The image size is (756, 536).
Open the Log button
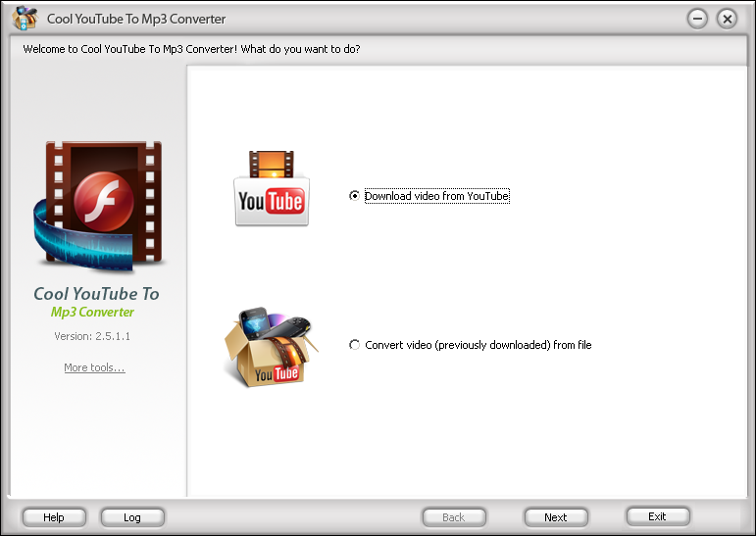(x=132, y=517)
